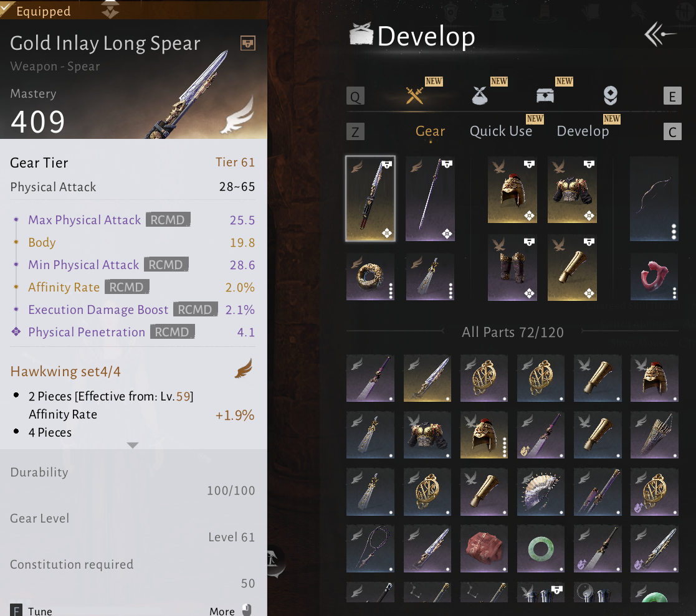Open the pouch bag category icon

point(479,95)
